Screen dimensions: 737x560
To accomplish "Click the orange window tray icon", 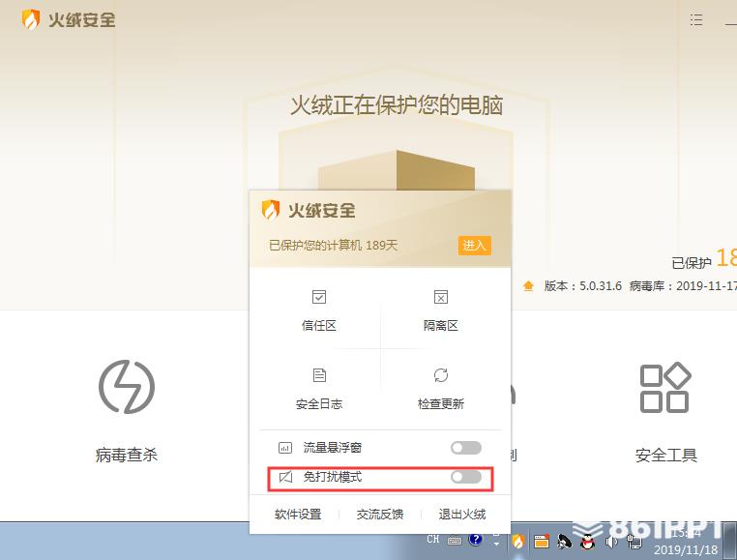I will [x=542, y=542].
